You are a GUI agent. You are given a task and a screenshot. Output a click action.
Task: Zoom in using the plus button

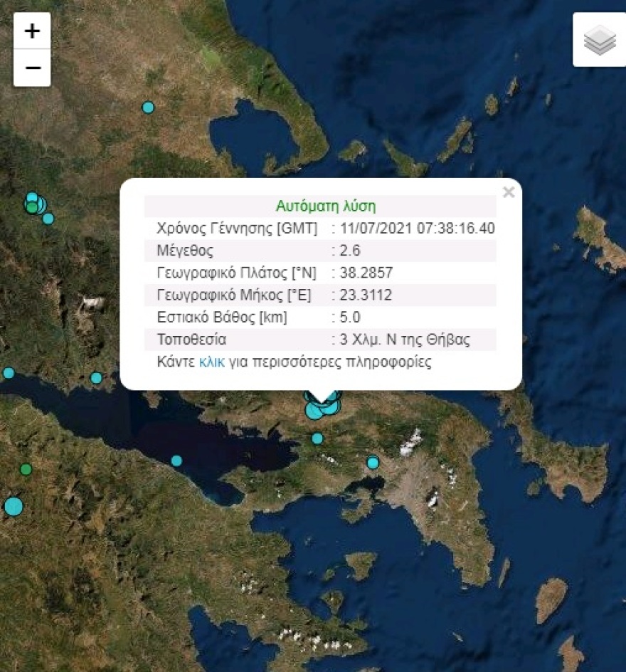click(x=31, y=31)
